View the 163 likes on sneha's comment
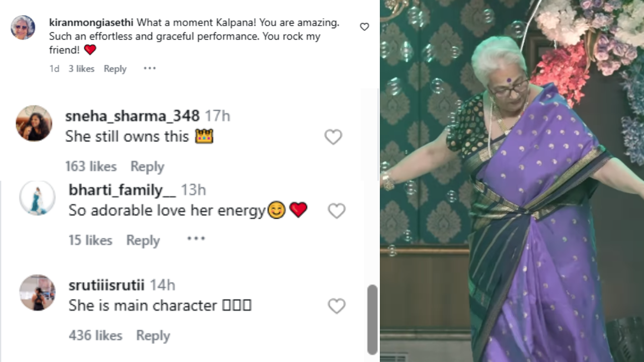644x362 pixels. 91,166
